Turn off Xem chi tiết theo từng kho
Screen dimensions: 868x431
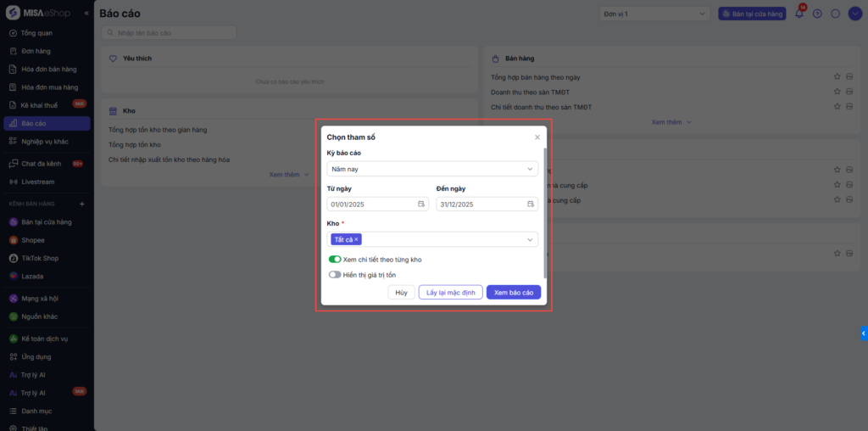click(x=335, y=260)
